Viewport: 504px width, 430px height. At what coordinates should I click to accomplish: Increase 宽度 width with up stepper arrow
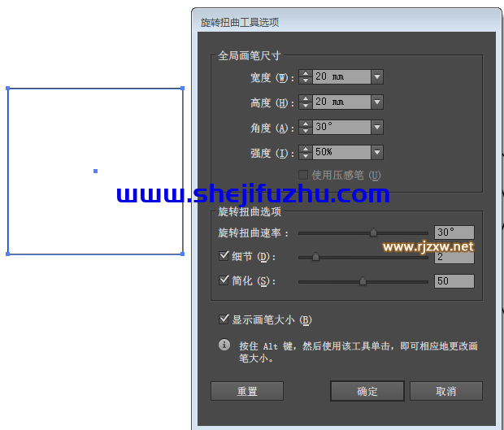[x=306, y=73]
